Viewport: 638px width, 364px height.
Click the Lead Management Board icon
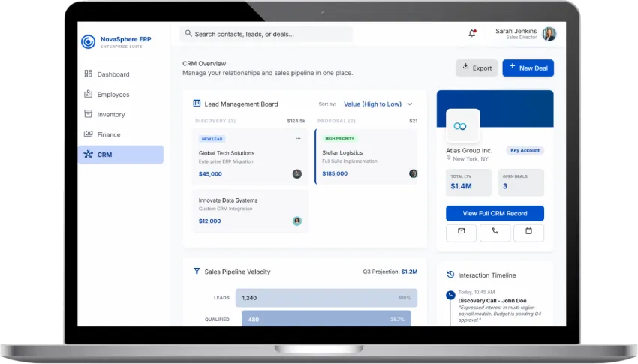(197, 104)
